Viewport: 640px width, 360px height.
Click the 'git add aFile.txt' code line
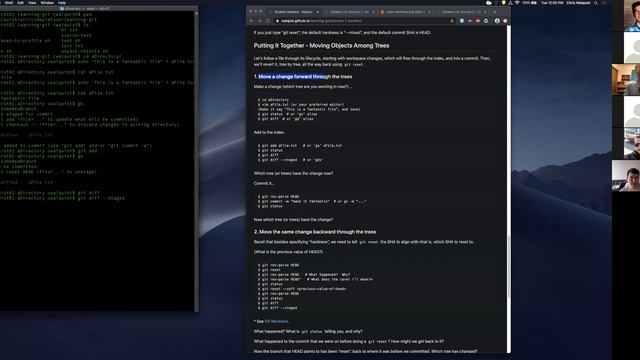[300, 145]
